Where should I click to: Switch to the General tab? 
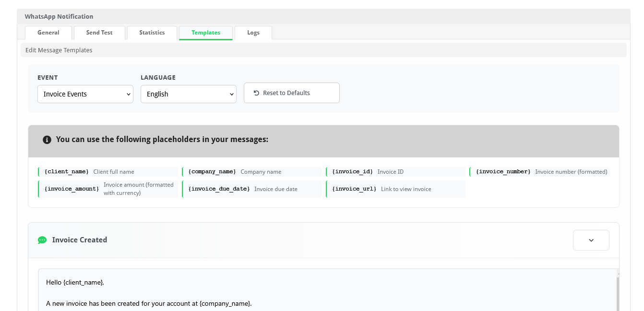click(x=48, y=33)
